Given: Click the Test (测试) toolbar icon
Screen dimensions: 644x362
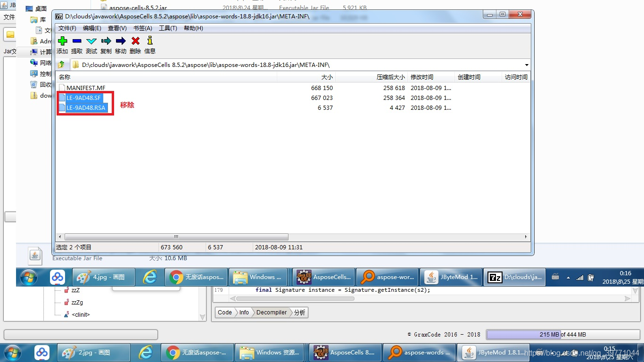Looking at the screenshot, I should (91, 41).
